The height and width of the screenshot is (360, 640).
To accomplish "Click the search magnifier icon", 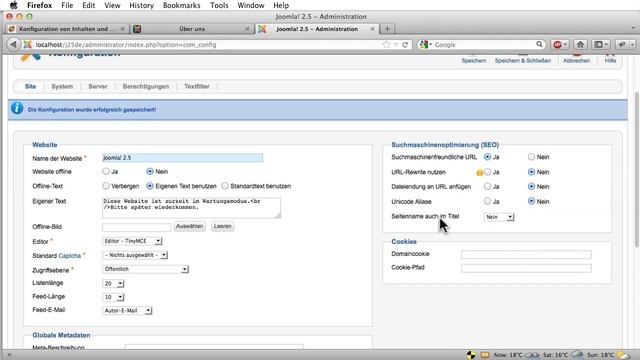I will pos(539,44).
